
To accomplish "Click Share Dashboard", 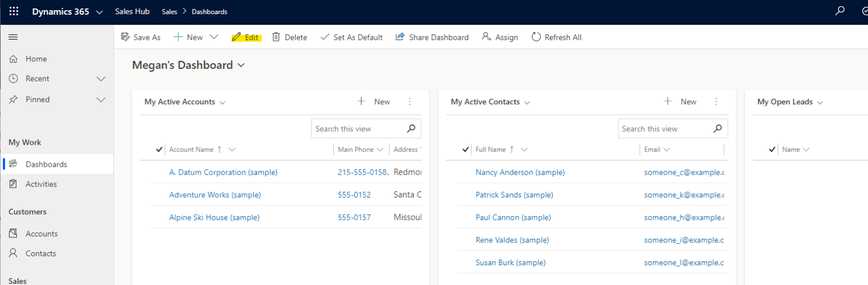I will [432, 37].
